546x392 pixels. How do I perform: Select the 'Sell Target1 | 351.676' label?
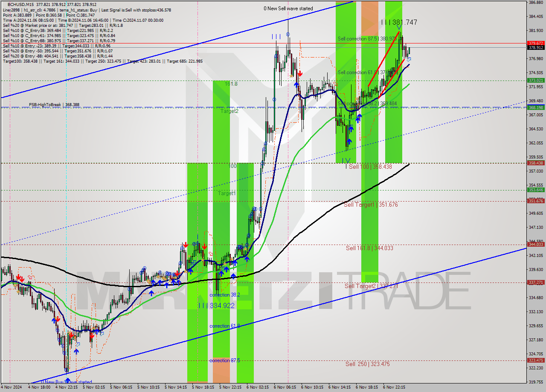pyautogui.click(x=371, y=205)
